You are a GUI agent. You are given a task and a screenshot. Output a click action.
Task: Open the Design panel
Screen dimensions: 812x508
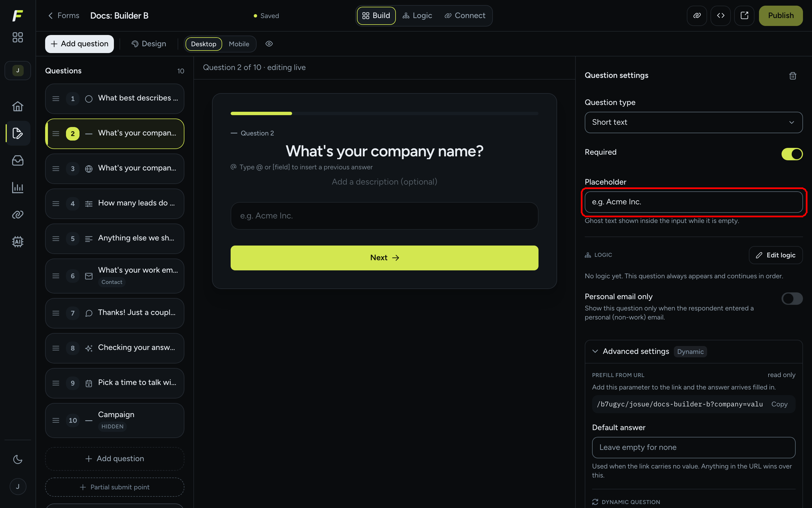click(149, 44)
